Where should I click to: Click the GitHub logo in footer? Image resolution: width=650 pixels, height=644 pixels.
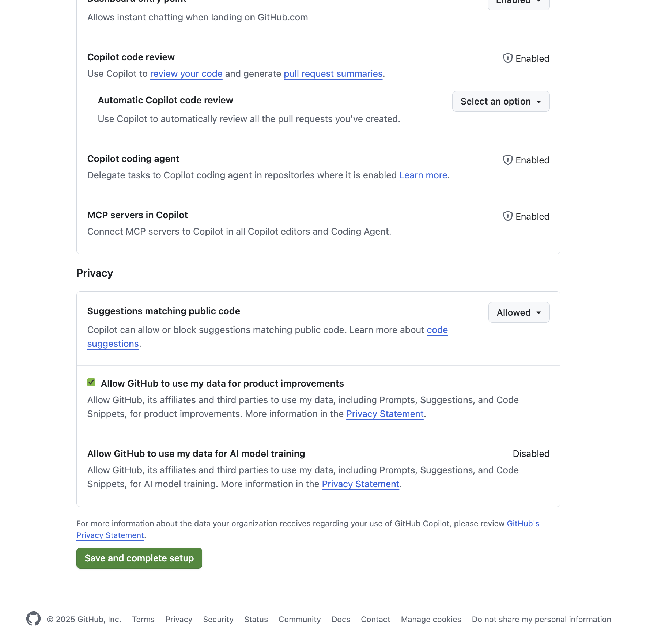coord(33,619)
